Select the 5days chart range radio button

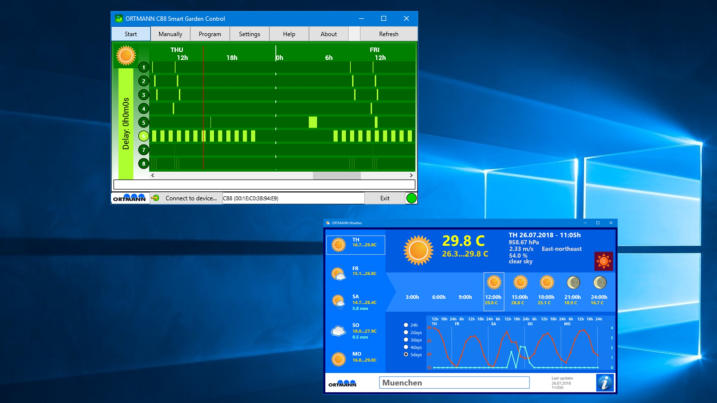(x=406, y=354)
